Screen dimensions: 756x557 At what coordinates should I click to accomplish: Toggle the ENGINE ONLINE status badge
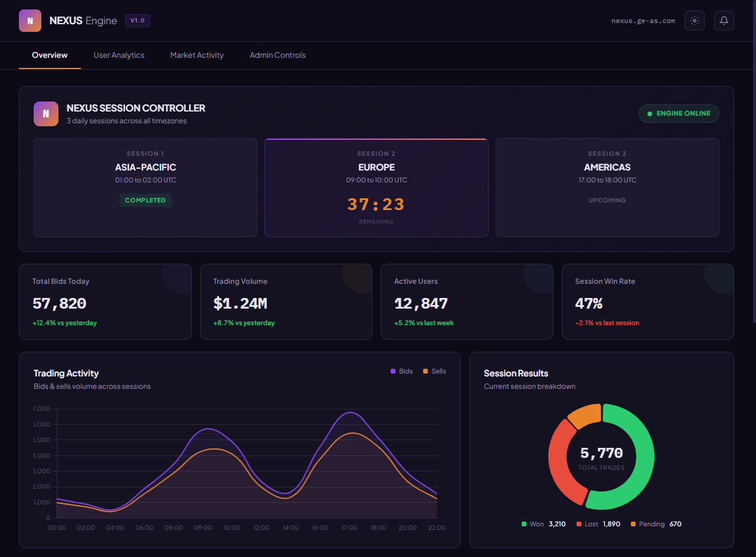[679, 113]
